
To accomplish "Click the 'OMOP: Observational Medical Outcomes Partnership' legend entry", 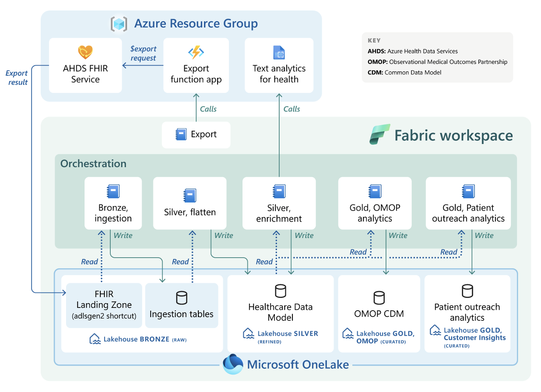I will [x=438, y=62].
